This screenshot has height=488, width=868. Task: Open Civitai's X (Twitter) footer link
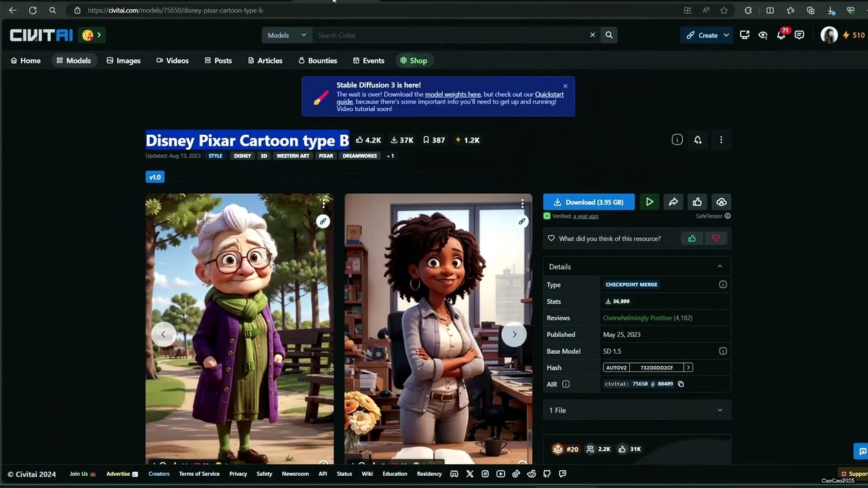pos(470,474)
